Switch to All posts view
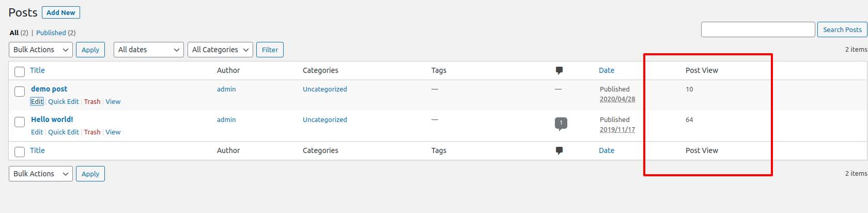Screen dimensions: 868x213 (14, 33)
